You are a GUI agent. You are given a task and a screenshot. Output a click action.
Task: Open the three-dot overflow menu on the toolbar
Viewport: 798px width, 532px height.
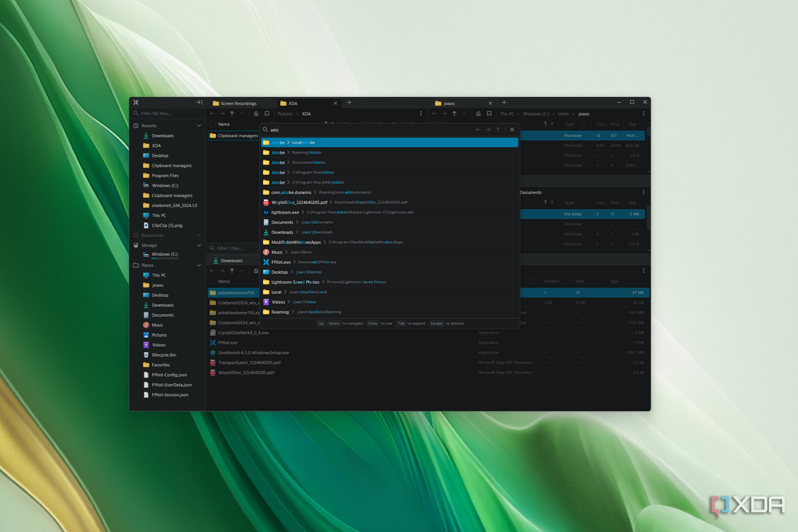[x=421, y=113]
